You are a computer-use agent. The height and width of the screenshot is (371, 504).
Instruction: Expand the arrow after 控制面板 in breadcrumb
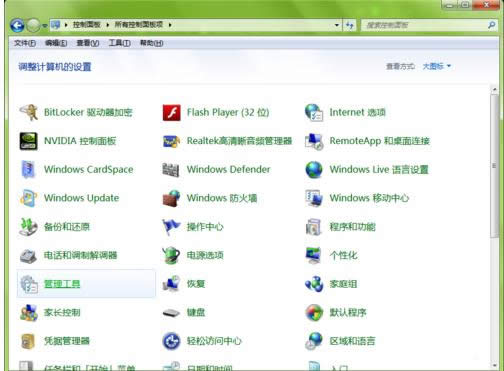point(108,25)
